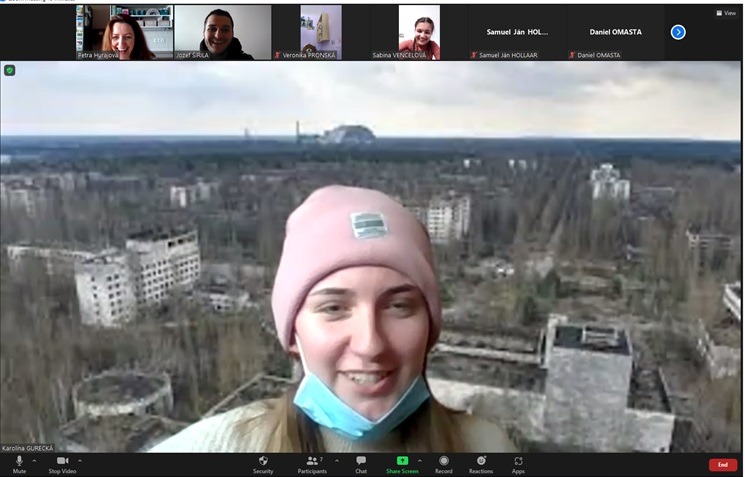Select Veronika PRONSKÁ video thumbnail
This screenshot has height=477, width=745.
(321, 32)
